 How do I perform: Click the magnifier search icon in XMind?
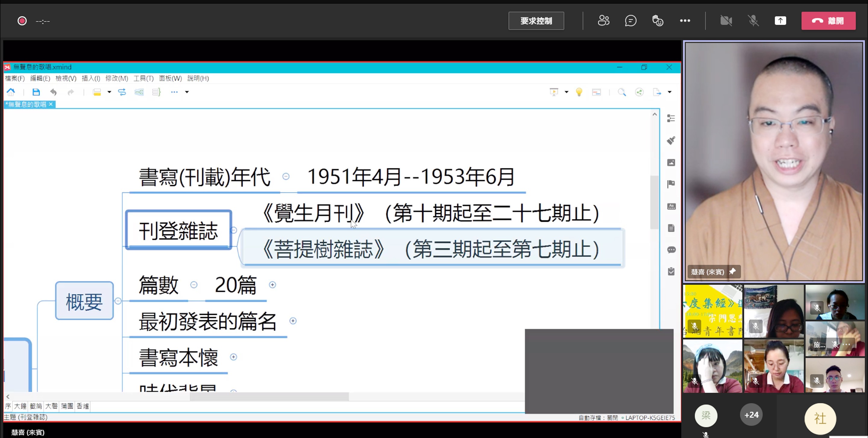click(x=622, y=92)
